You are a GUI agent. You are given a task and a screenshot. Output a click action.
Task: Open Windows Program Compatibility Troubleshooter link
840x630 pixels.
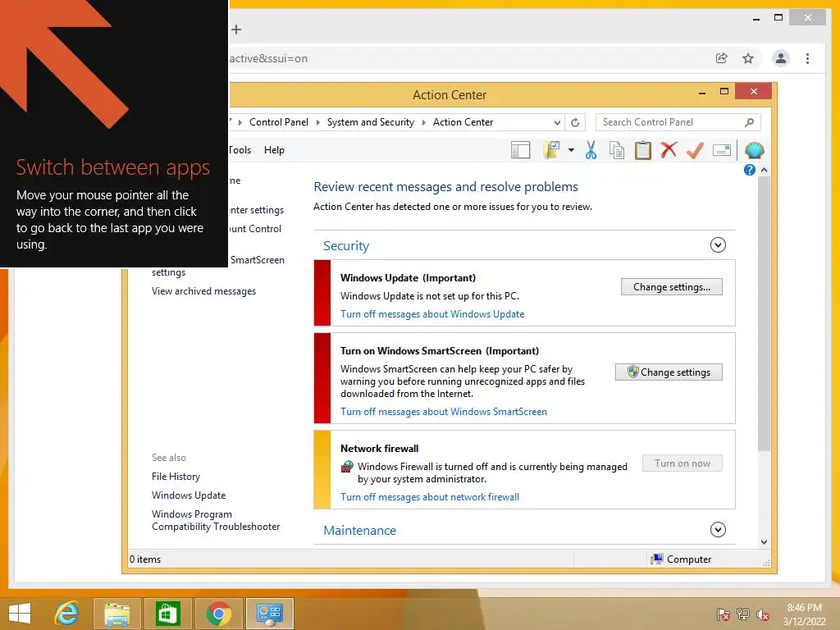(x=216, y=520)
